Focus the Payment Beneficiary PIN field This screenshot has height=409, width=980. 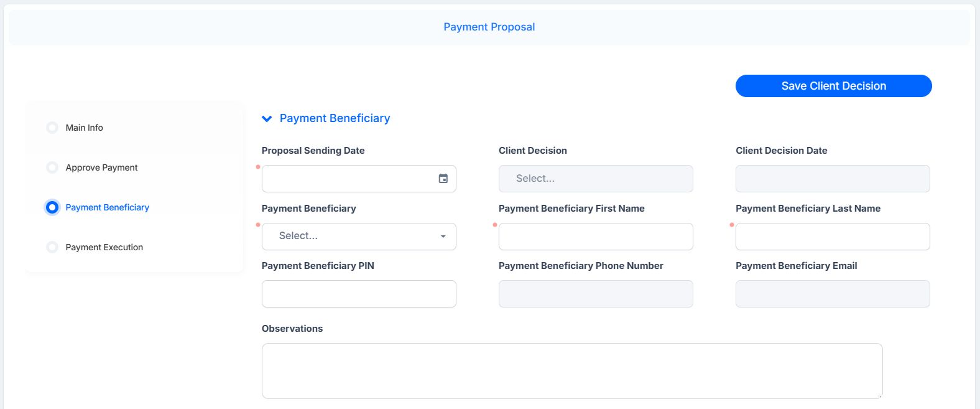click(x=359, y=294)
